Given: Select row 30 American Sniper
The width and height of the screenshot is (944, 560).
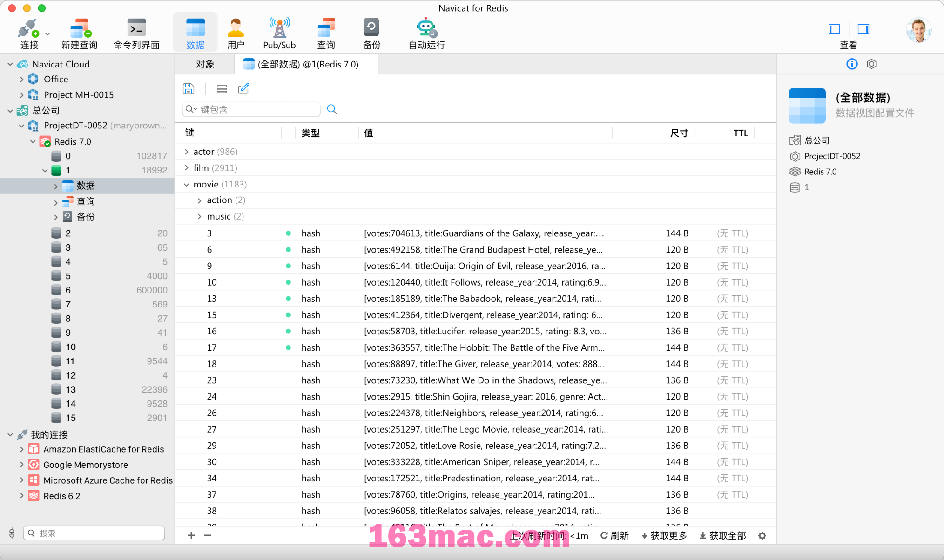Looking at the screenshot, I should coord(475,462).
